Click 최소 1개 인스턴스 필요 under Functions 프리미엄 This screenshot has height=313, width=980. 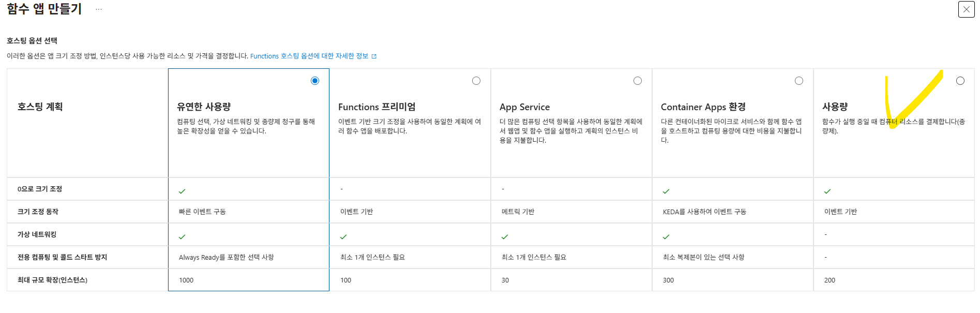click(x=372, y=257)
